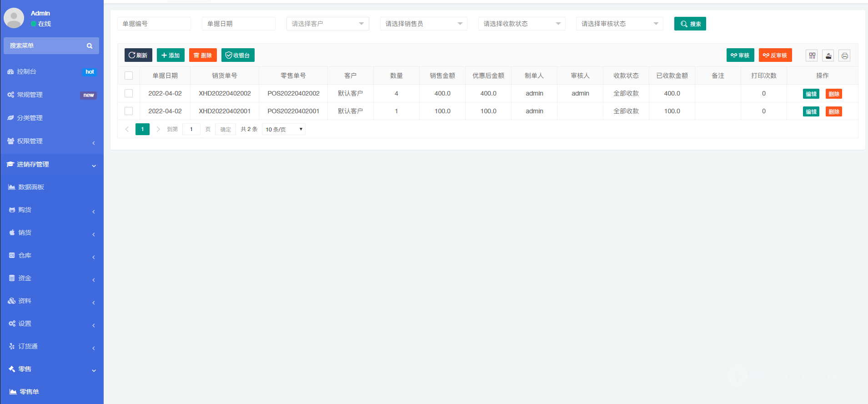
Task: Open the Cashier (收银台) button
Action: tap(238, 55)
